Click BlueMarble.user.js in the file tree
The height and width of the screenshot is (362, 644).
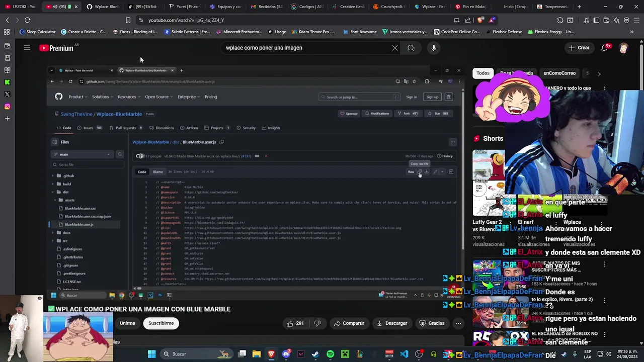point(79,225)
